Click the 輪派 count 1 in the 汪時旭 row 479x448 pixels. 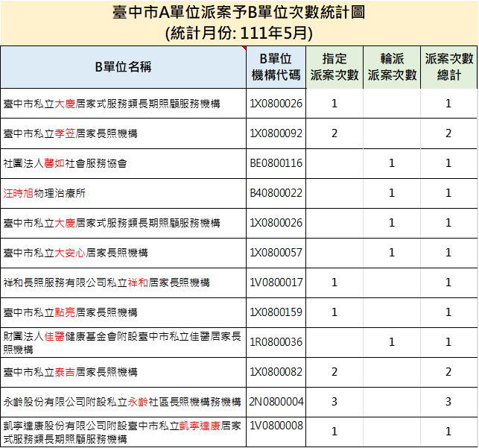tap(392, 193)
